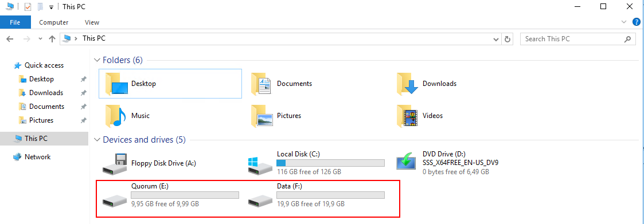Open the Videos folder icon
Image resolution: width=644 pixels, height=224 pixels.
tap(407, 116)
